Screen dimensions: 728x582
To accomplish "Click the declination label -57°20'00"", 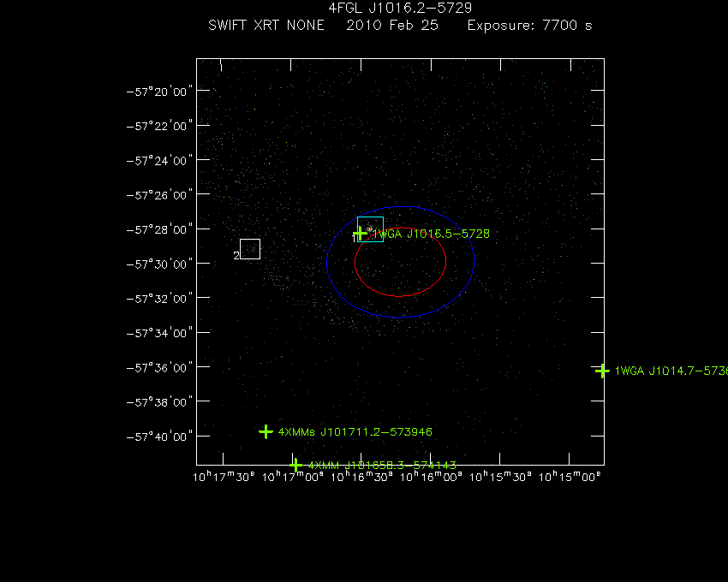I will tap(159, 92).
